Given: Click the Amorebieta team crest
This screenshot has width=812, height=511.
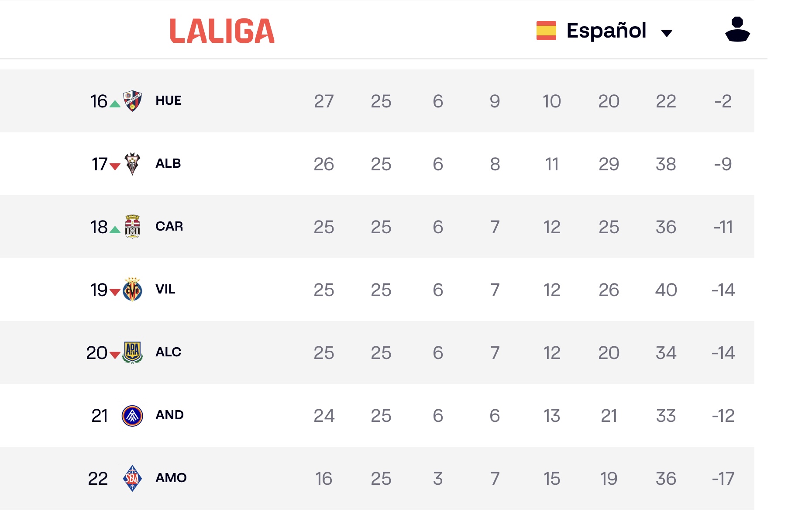Looking at the screenshot, I should click(x=132, y=478).
